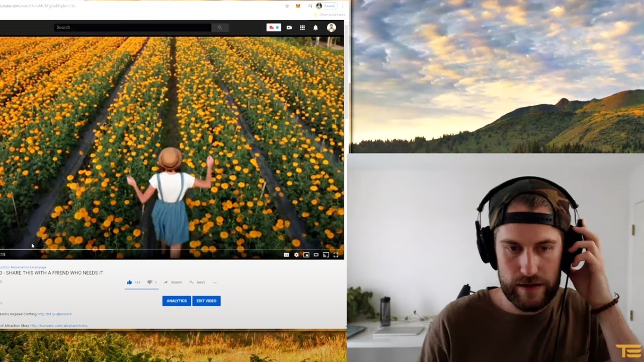The image size is (644, 362).
Task: Open the Other bookmarks folder
Action: pyautogui.click(x=330, y=15)
